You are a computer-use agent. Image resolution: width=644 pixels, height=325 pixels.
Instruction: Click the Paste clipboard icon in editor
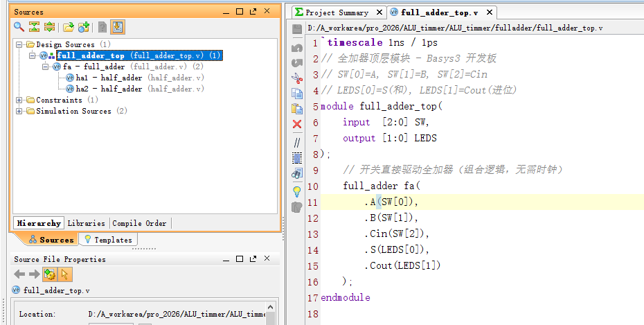[x=297, y=109]
